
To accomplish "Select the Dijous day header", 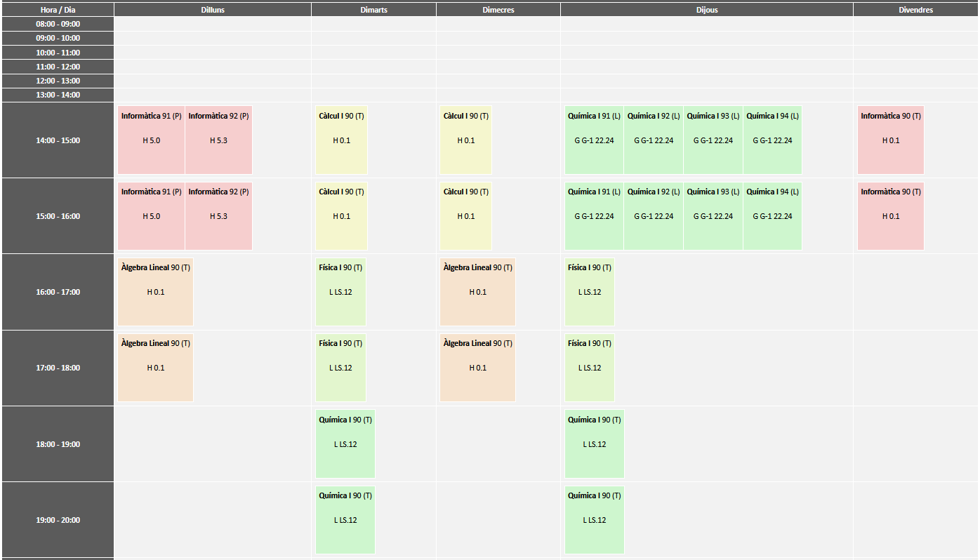I will pos(706,10).
